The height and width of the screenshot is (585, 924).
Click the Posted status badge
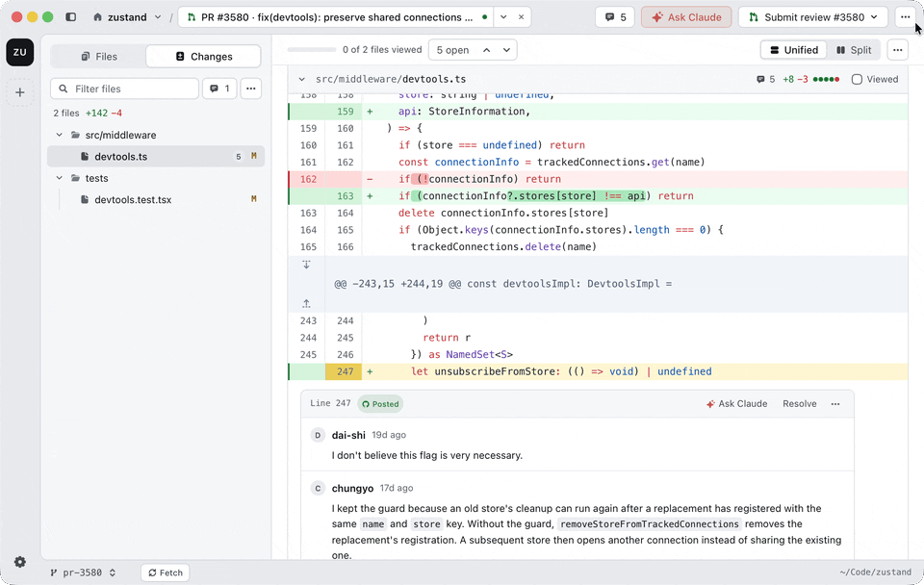click(x=380, y=403)
